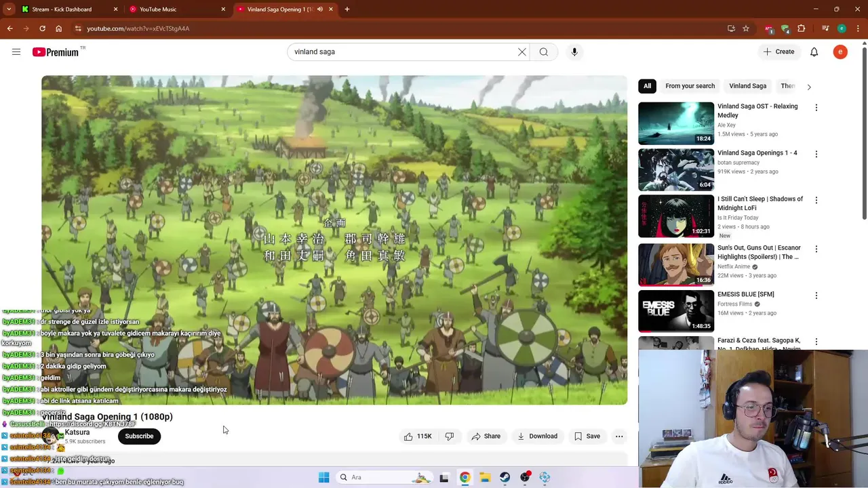This screenshot has height=488, width=868.
Task: Dislike the Vinland Saga Opening video
Action: pyautogui.click(x=449, y=436)
